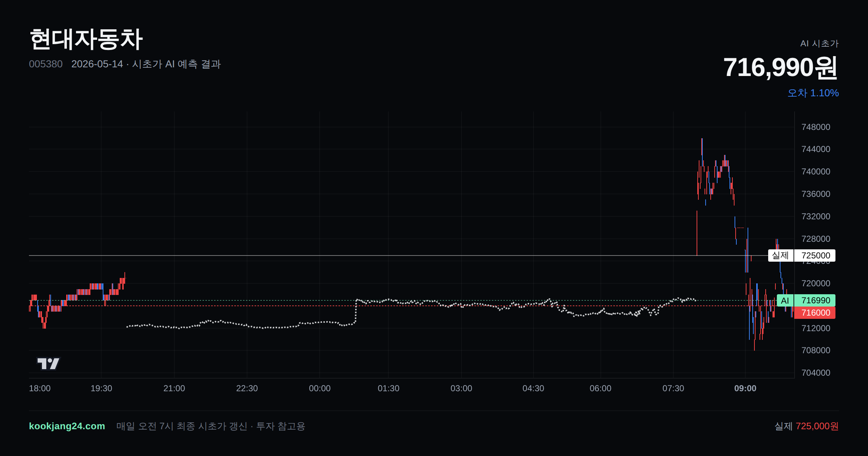Open the kookjang24.com link
This screenshot has width=868, height=456.
[x=67, y=426]
